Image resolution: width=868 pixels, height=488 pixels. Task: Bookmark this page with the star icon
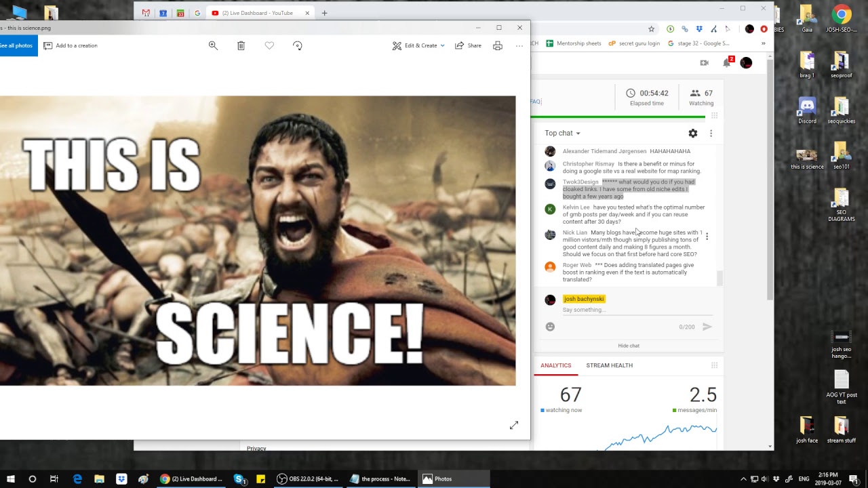pos(652,29)
